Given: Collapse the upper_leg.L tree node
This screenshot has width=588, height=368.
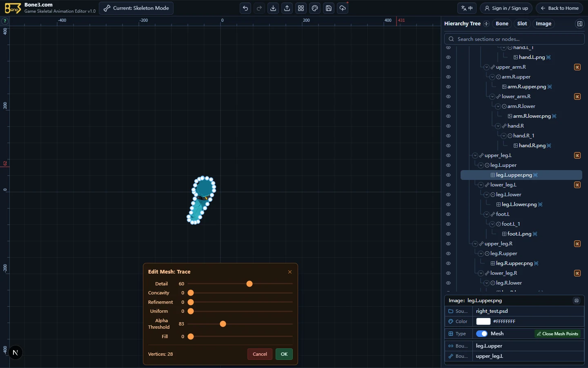Looking at the screenshot, I should click(475, 155).
